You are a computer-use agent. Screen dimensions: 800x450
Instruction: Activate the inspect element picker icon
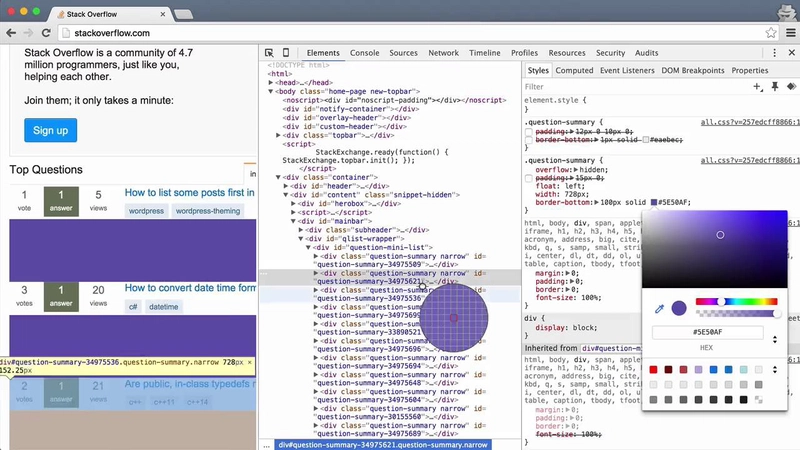coord(269,53)
